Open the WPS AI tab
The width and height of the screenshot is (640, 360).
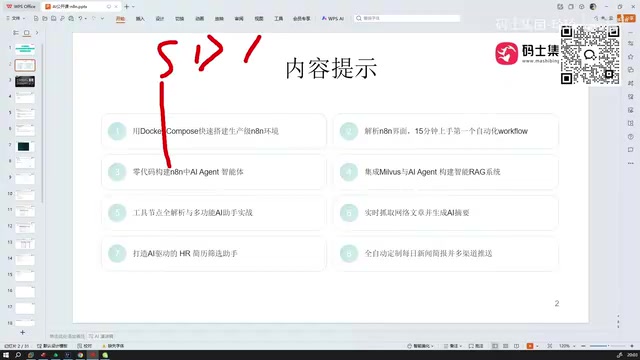[x=333, y=19]
